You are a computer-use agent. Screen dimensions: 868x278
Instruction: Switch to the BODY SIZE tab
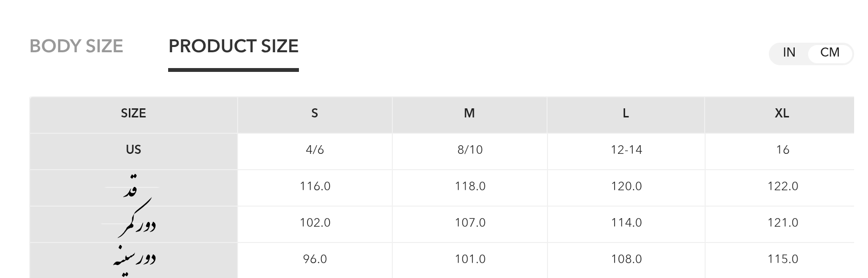[x=76, y=46]
